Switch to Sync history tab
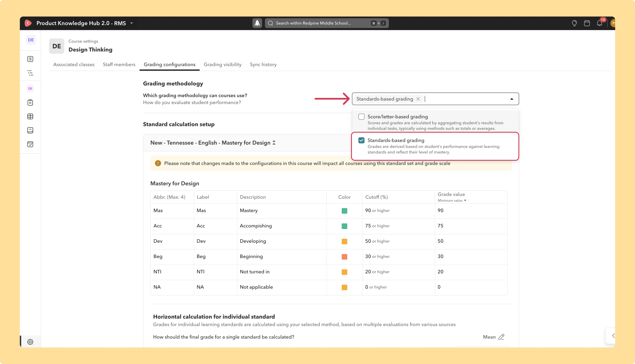 point(263,64)
